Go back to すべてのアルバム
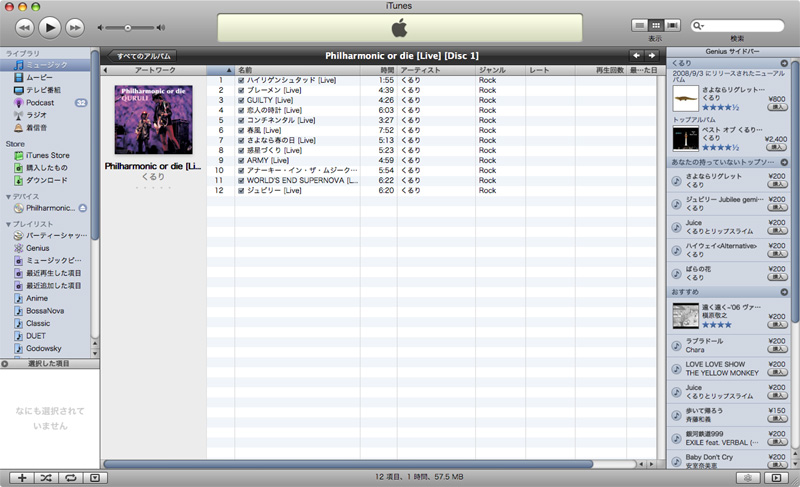 click(142, 56)
